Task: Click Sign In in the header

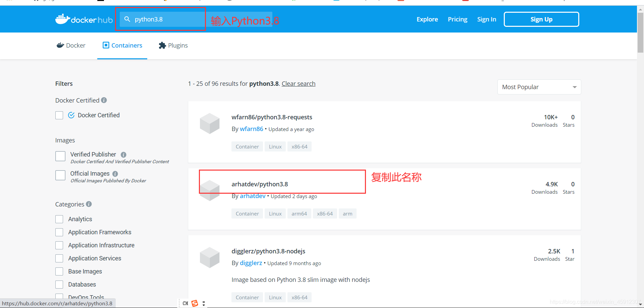Action: click(487, 19)
